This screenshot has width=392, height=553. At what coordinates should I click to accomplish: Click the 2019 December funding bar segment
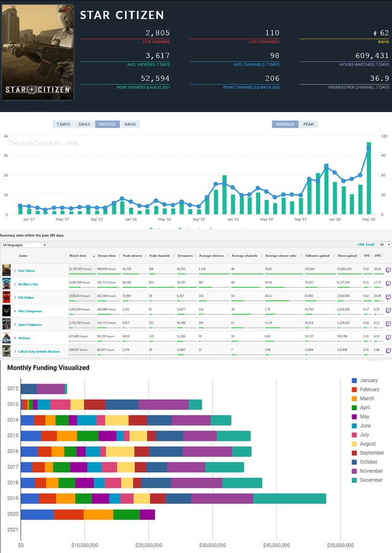point(289,498)
